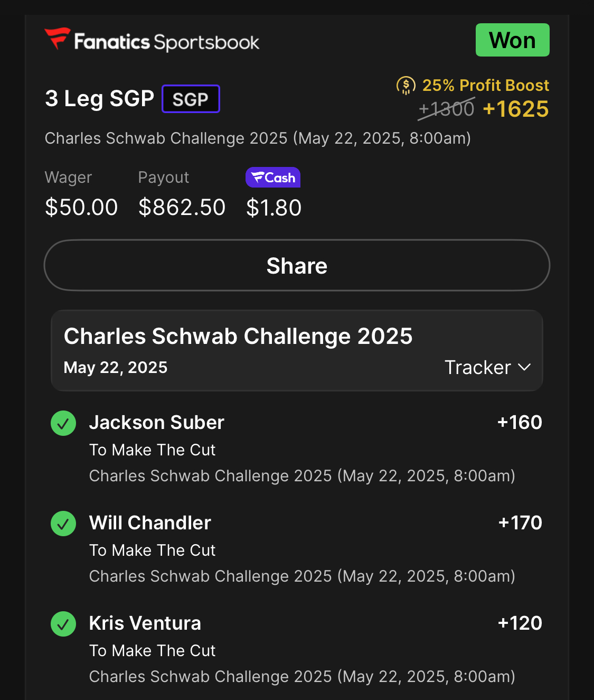Click the SGP badge
This screenshot has width=594, height=700.
click(191, 99)
